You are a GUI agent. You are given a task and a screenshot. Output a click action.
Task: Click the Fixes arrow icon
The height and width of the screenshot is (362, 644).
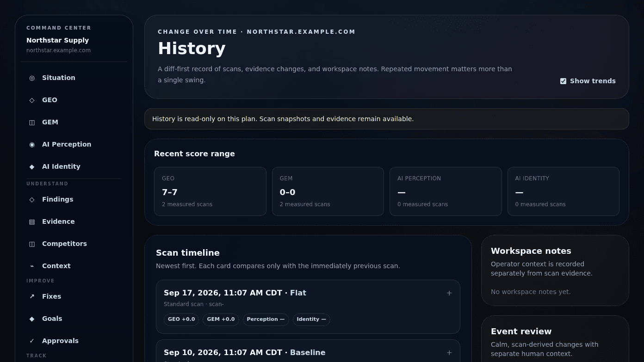click(x=32, y=297)
